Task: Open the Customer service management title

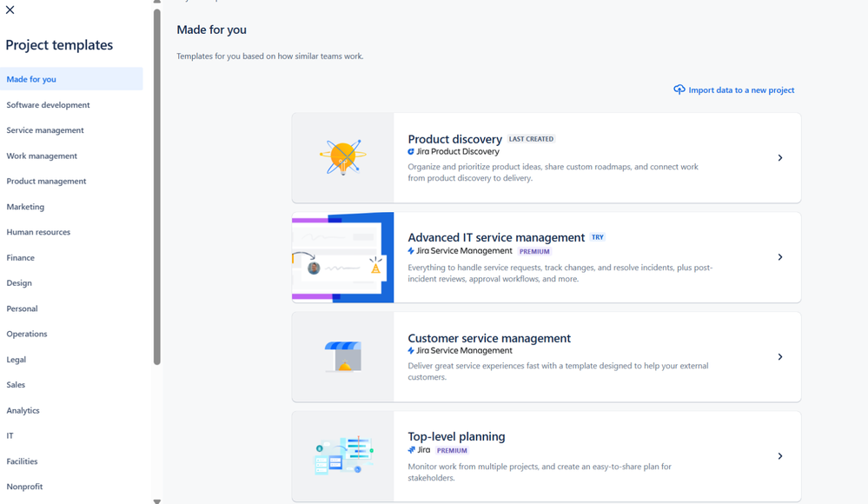Action: [x=489, y=338]
